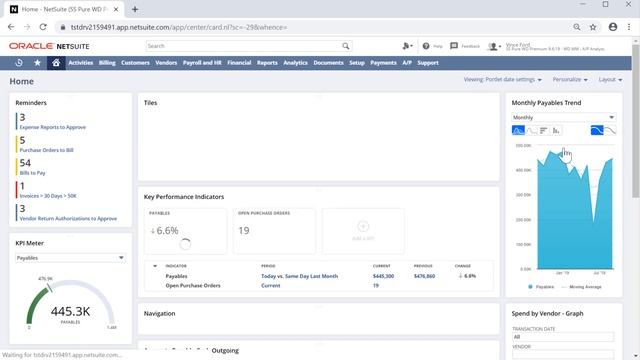Click the site lock icon in address bar

[62, 27]
